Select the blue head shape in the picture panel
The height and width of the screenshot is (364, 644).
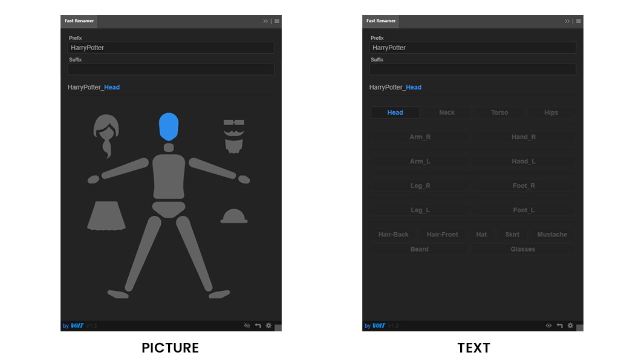click(x=168, y=126)
